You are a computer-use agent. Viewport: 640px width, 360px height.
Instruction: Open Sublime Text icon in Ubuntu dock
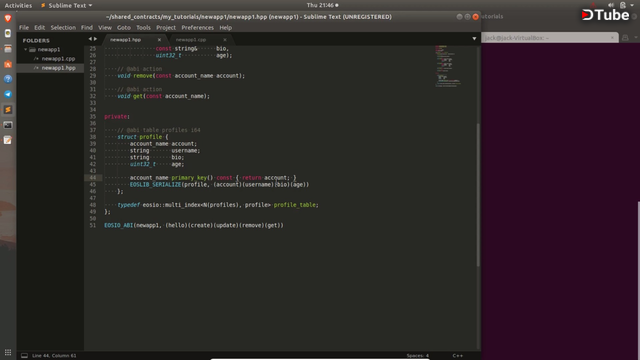pos(8,109)
